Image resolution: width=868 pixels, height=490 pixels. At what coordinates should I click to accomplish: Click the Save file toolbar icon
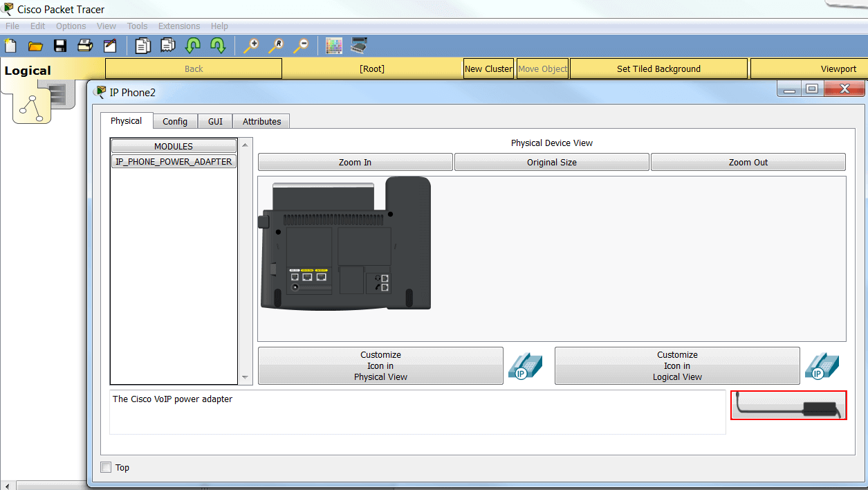pyautogui.click(x=60, y=46)
